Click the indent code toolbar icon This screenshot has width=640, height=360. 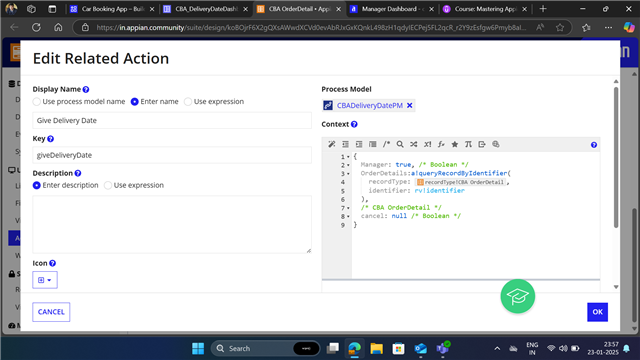click(x=359, y=144)
